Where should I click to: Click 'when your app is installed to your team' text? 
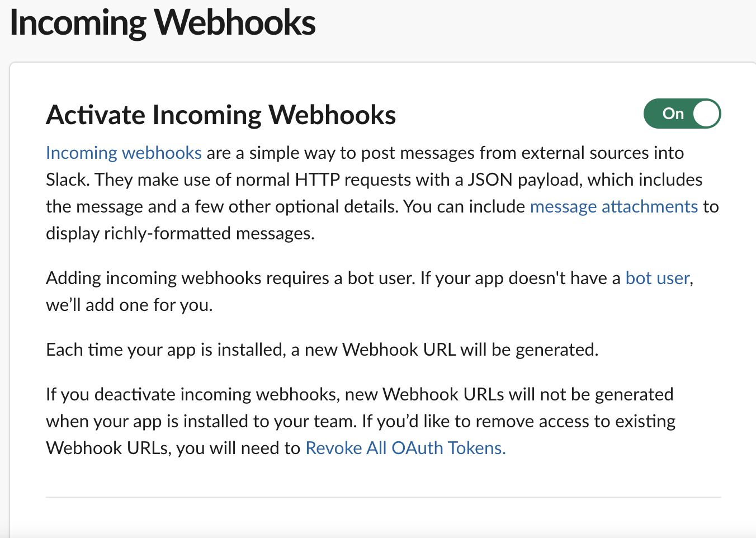[201, 421]
